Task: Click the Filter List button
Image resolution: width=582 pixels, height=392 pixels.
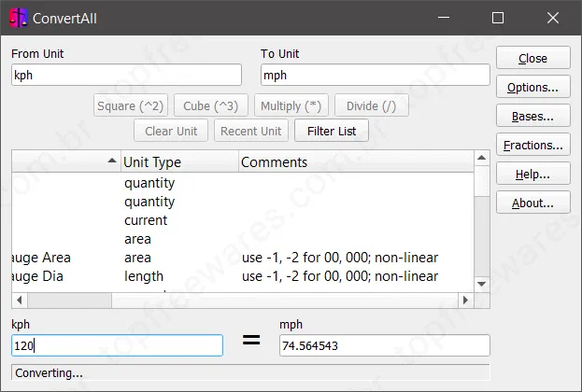Action: tap(332, 131)
